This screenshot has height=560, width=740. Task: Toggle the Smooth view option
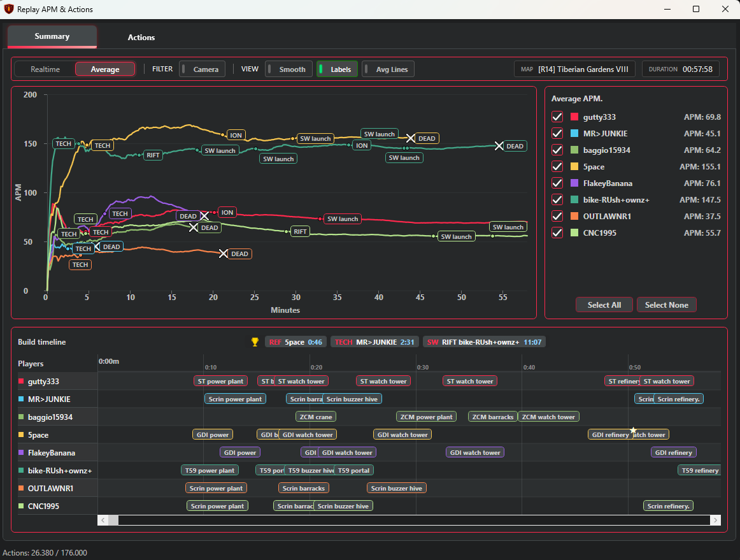pyautogui.click(x=288, y=69)
